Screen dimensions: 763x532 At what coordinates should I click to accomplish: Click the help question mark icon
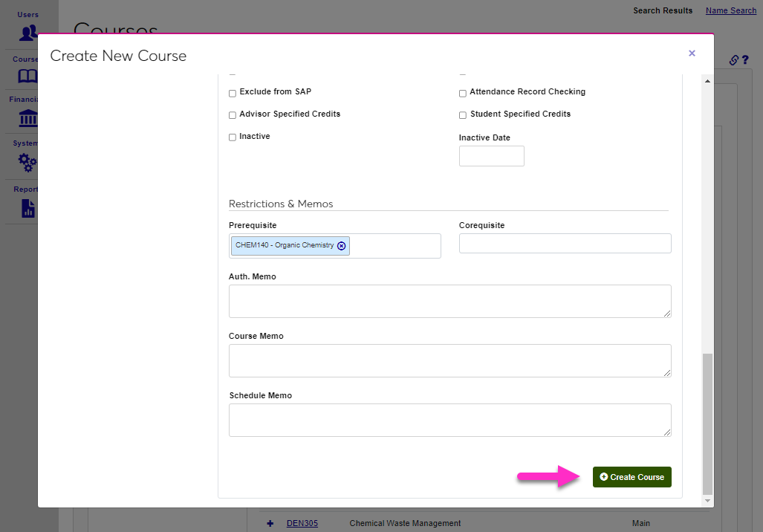744,60
